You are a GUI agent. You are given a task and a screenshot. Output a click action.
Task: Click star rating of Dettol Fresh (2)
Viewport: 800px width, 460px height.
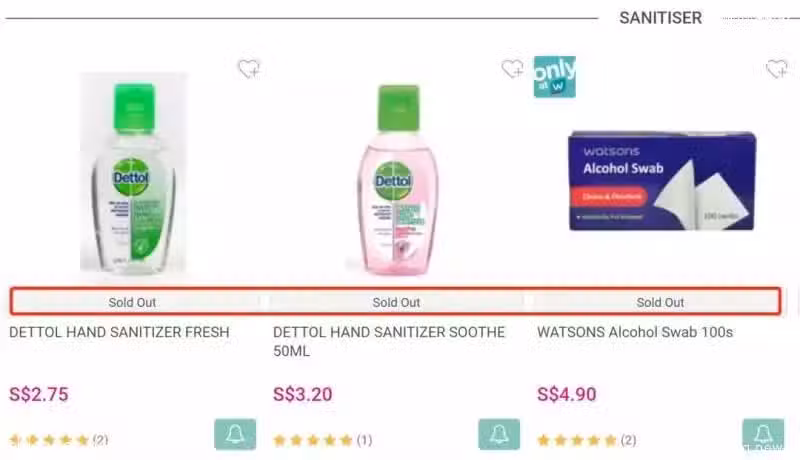59,440
